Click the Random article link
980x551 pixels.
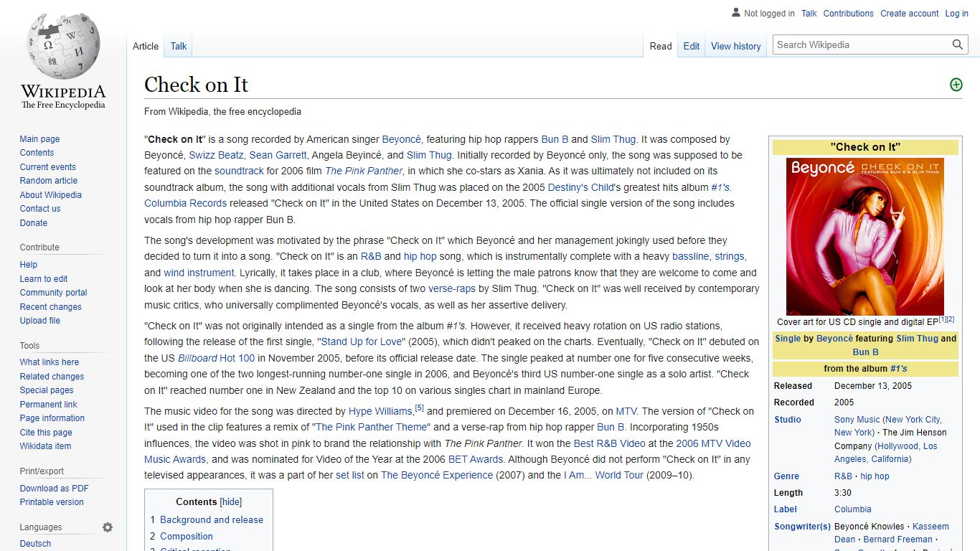pos(48,181)
